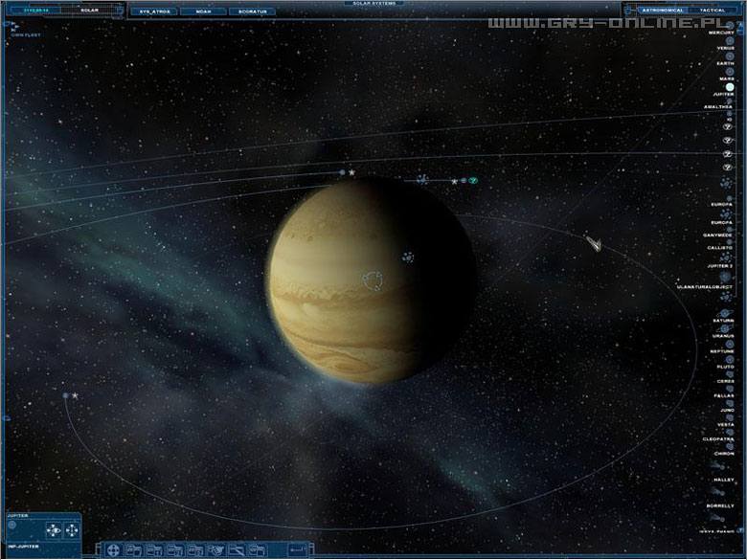
Task: Click the Earth label in planet list
Action: click(x=725, y=63)
